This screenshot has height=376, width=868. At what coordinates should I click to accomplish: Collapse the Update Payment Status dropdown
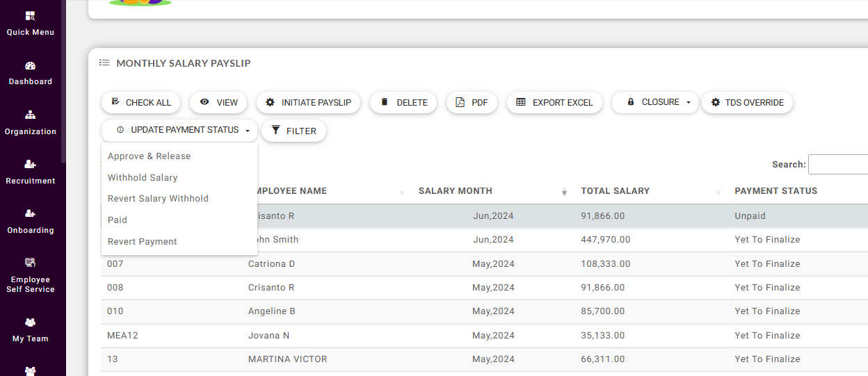click(179, 130)
